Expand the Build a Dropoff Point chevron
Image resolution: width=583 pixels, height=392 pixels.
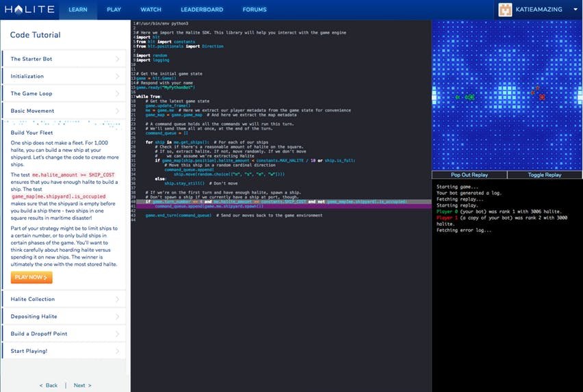click(x=118, y=334)
